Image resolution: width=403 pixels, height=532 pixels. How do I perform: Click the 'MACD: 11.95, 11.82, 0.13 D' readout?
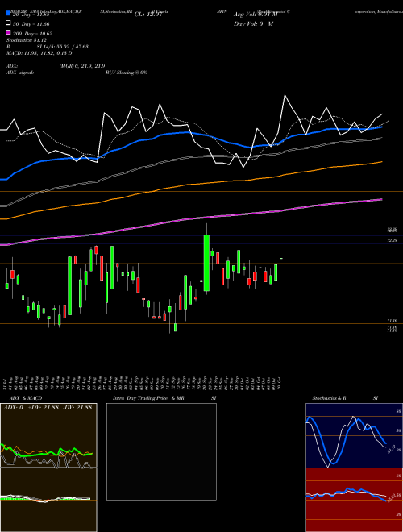point(39,53)
